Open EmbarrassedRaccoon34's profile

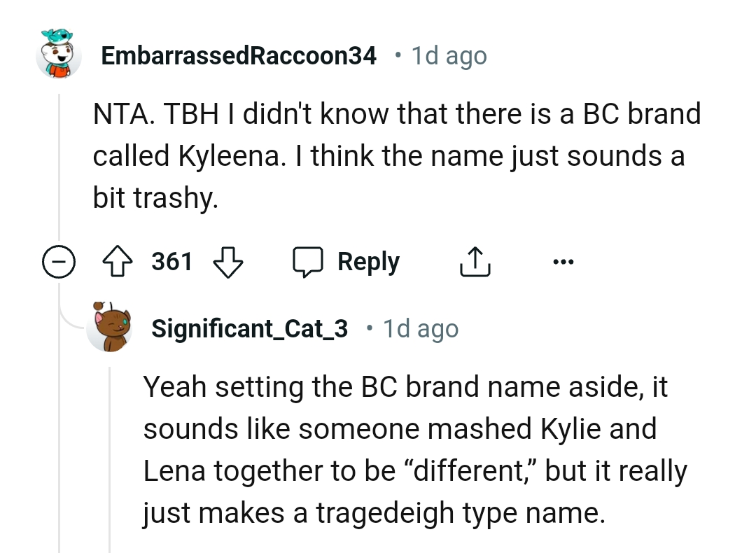click(239, 55)
